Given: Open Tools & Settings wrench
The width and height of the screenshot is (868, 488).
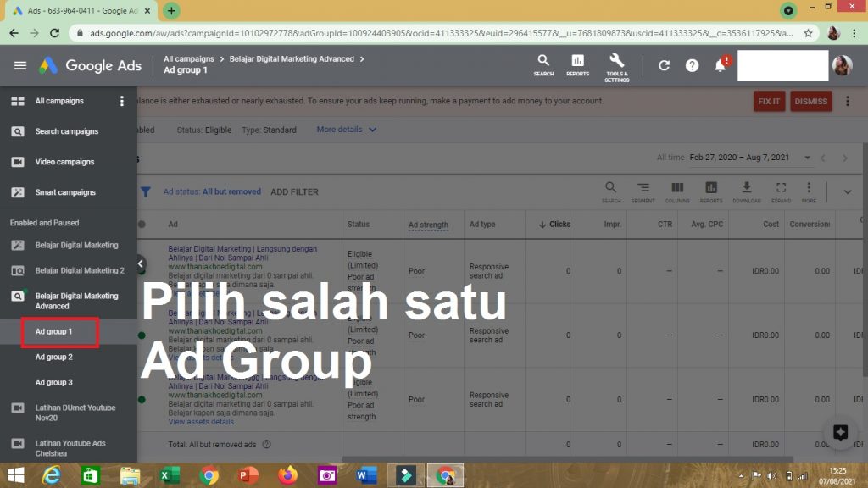Looking at the screenshot, I should pos(616,64).
